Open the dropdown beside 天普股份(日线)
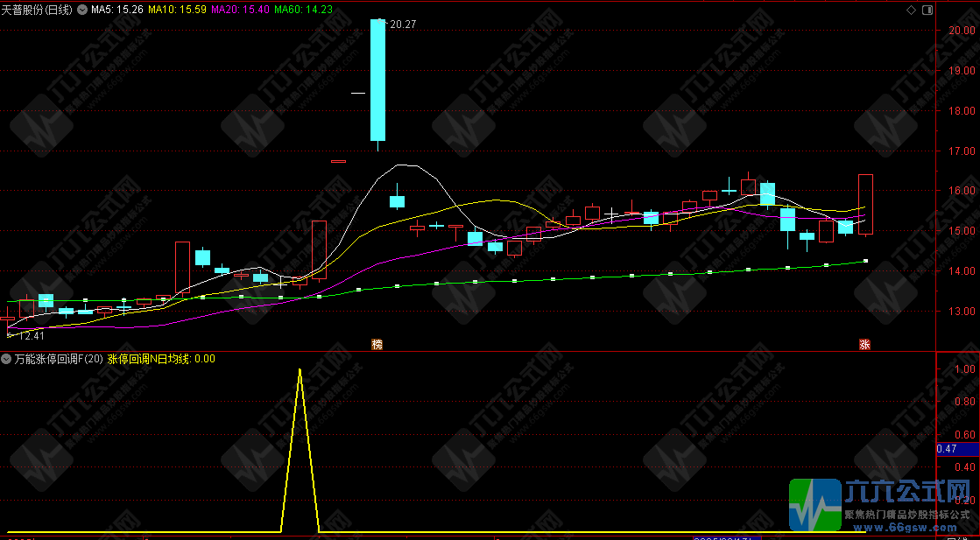980x540 pixels. [x=82, y=10]
